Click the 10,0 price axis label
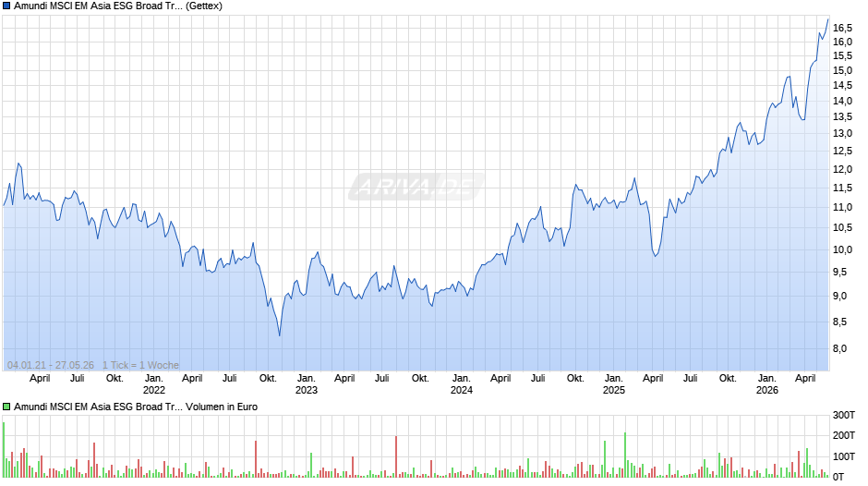Screen dimensions: 868x486 (842, 249)
